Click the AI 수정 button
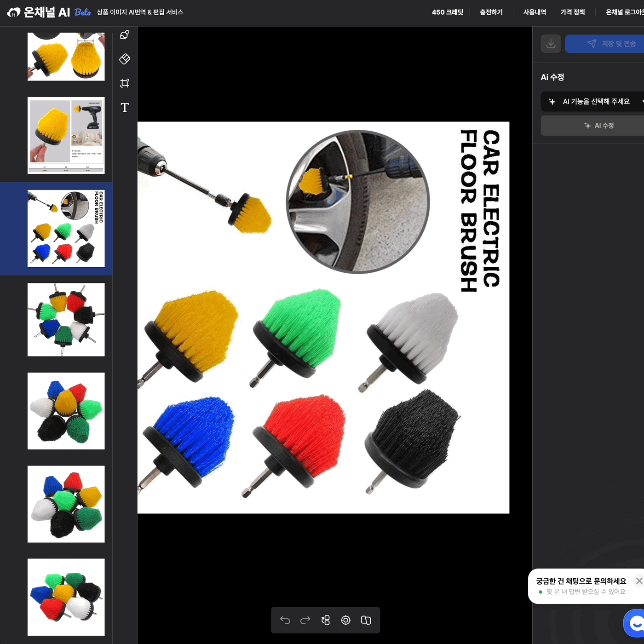This screenshot has height=644, width=644. click(x=592, y=126)
